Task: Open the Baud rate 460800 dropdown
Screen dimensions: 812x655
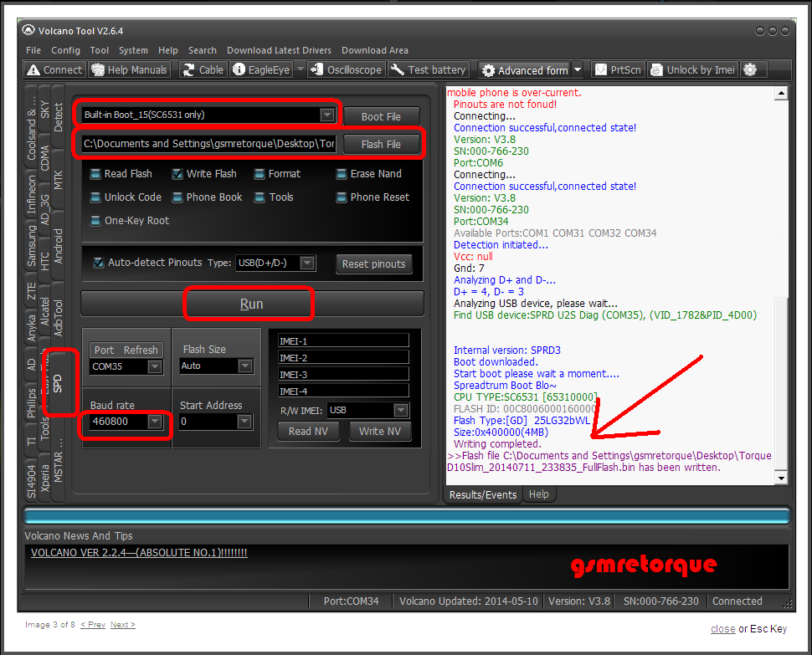Action: (x=155, y=422)
